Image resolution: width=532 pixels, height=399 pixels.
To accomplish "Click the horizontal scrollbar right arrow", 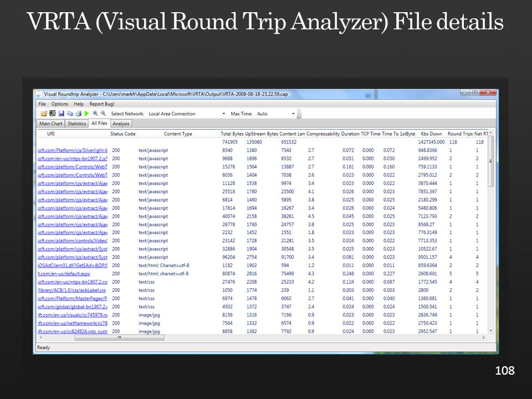I will [484, 337].
